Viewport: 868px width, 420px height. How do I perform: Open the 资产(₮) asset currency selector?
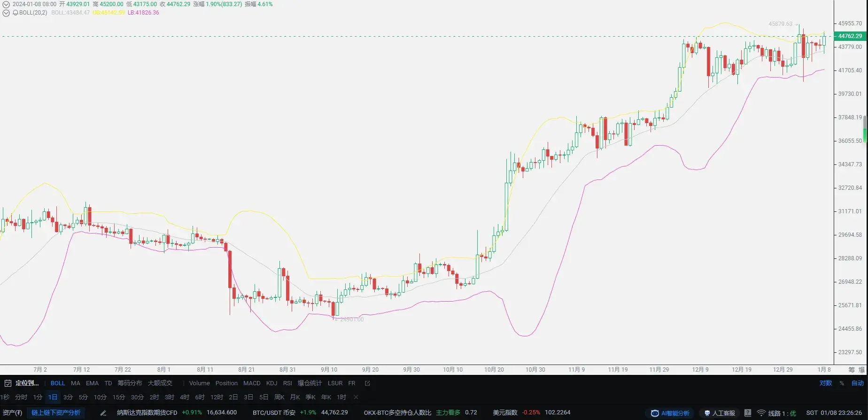[x=12, y=413]
